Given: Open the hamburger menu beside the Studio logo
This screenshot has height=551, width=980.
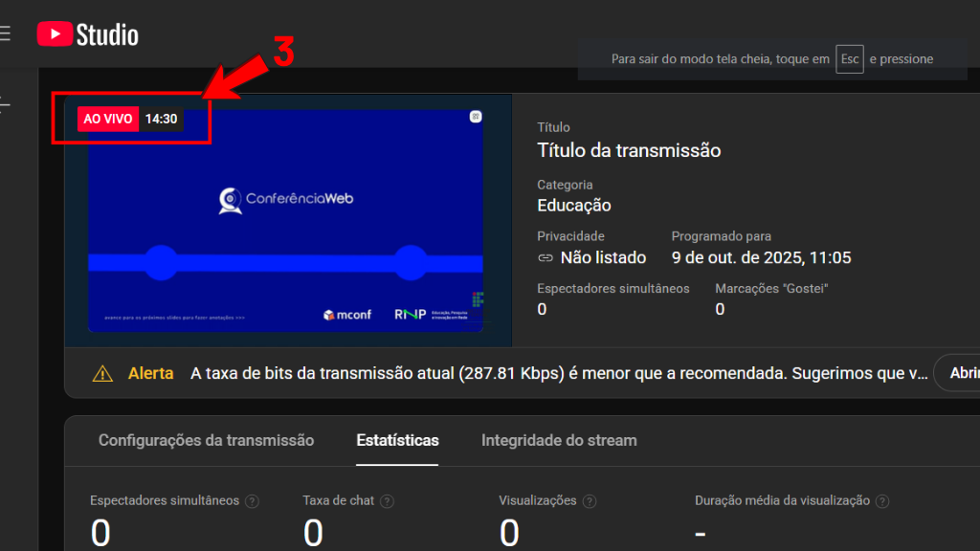Looking at the screenshot, I should [x=6, y=34].
